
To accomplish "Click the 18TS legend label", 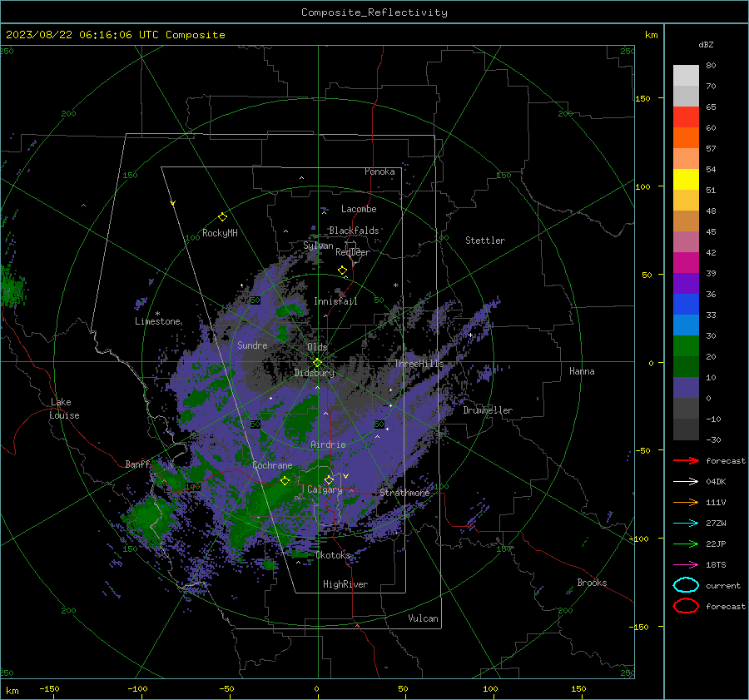I will click(x=716, y=564).
